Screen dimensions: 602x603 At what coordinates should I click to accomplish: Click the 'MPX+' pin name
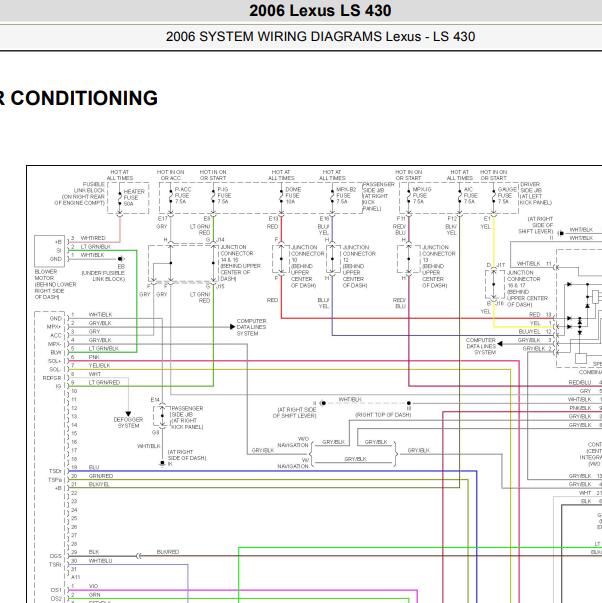54,327
